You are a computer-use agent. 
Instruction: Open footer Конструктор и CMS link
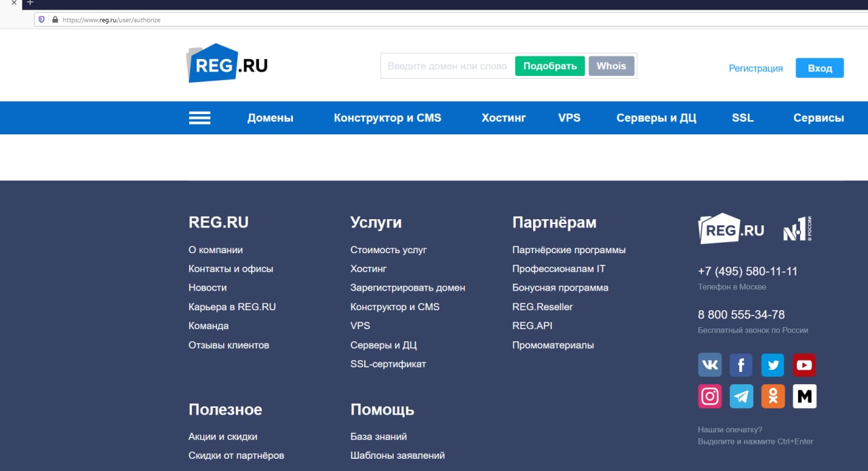(395, 307)
